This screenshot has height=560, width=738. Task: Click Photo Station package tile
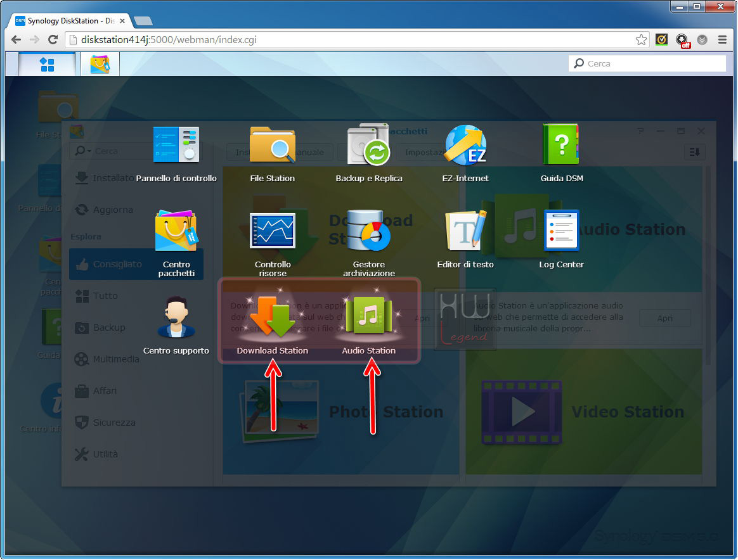pyautogui.click(x=340, y=411)
